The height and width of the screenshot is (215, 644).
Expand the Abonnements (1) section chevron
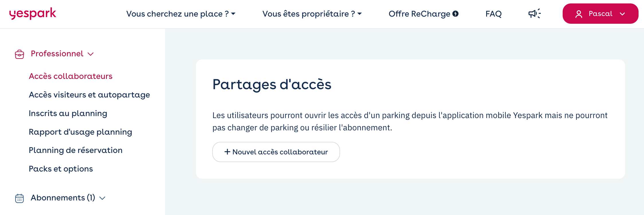pyautogui.click(x=102, y=198)
